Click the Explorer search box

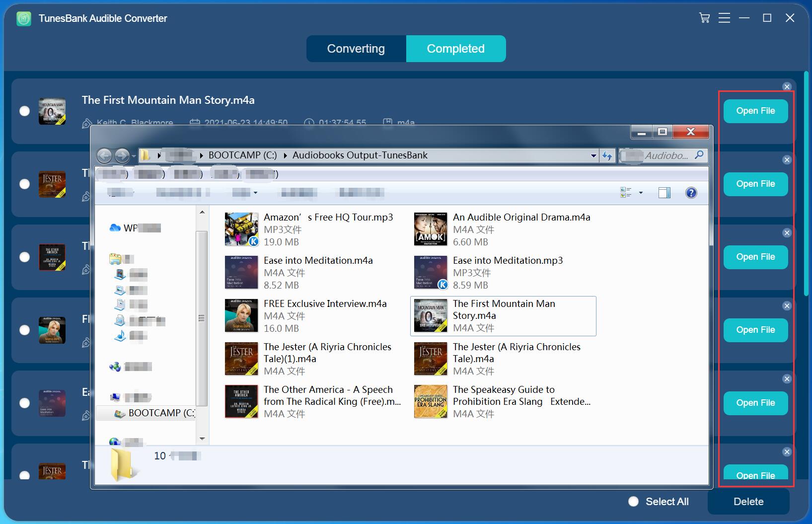click(663, 155)
